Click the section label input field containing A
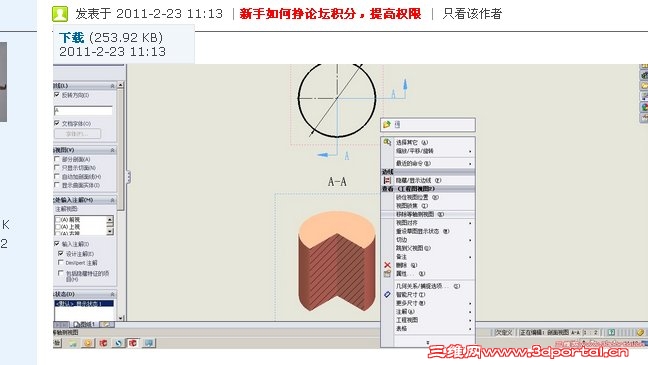This screenshot has height=365, width=648. pos(83,110)
